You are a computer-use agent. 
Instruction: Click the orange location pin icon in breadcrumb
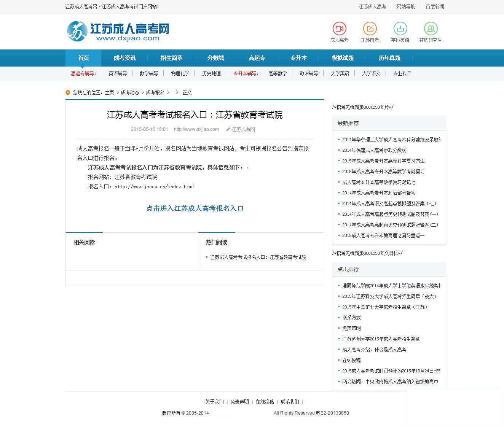coord(68,92)
